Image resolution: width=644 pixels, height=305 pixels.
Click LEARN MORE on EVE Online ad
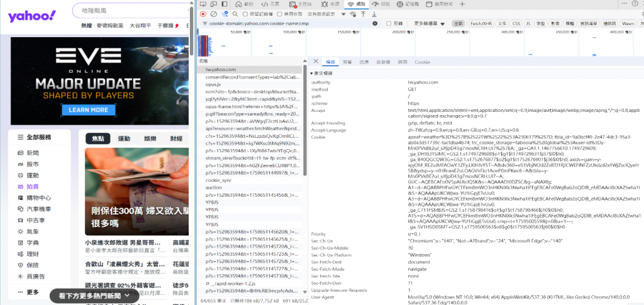[x=88, y=110]
